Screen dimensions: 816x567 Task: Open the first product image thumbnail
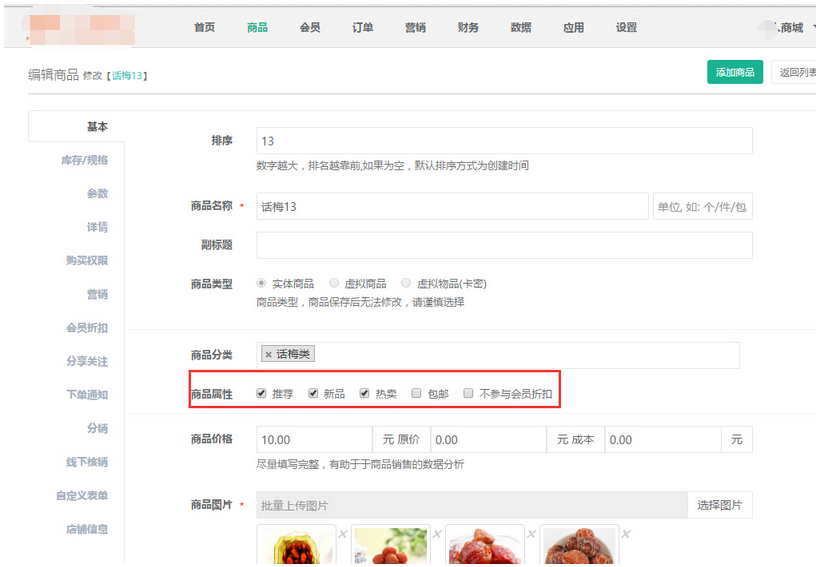(x=296, y=548)
